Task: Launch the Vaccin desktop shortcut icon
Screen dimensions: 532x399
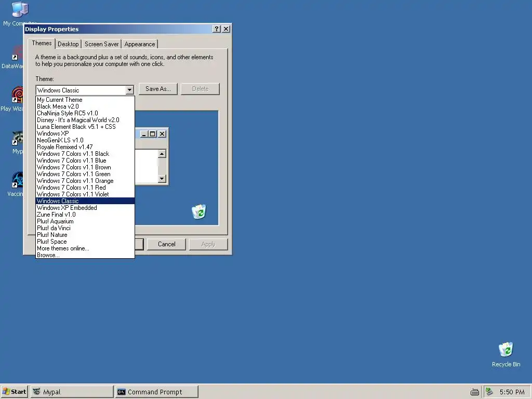Action: click(x=16, y=180)
